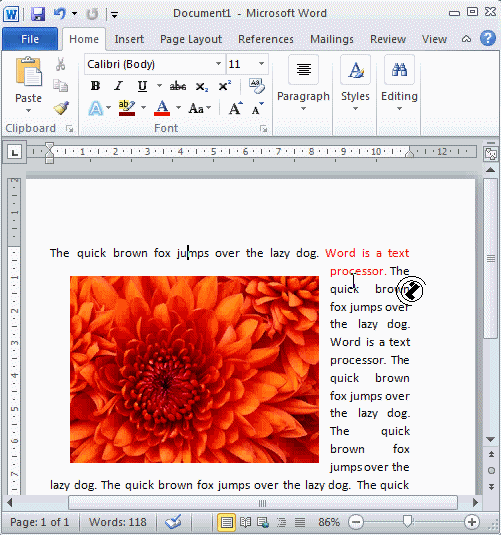Click the Redo icon

92,14
